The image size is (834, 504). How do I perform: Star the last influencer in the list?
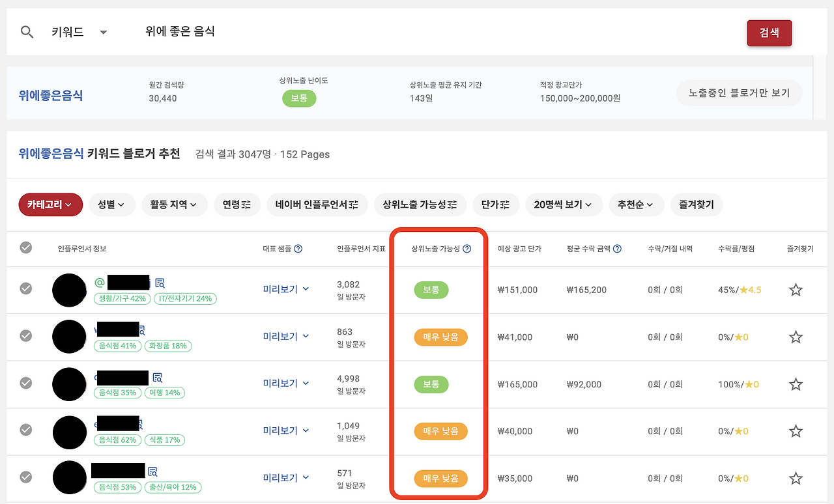tap(796, 477)
